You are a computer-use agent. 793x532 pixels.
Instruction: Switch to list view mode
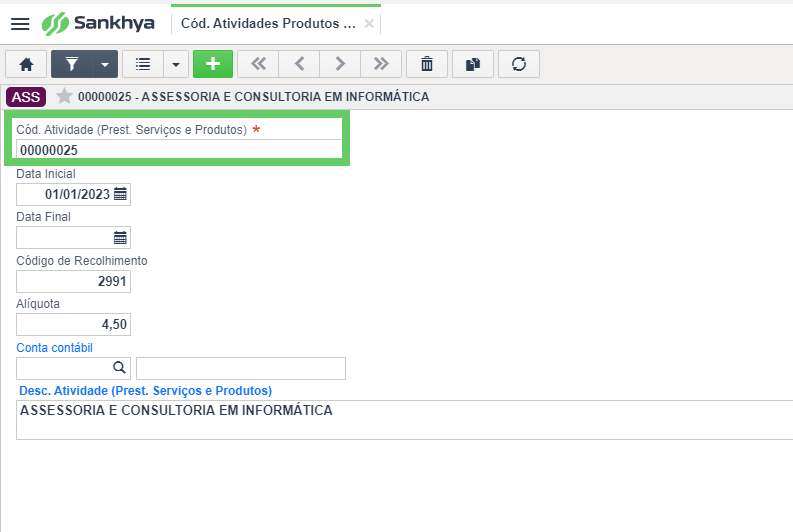click(143, 64)
